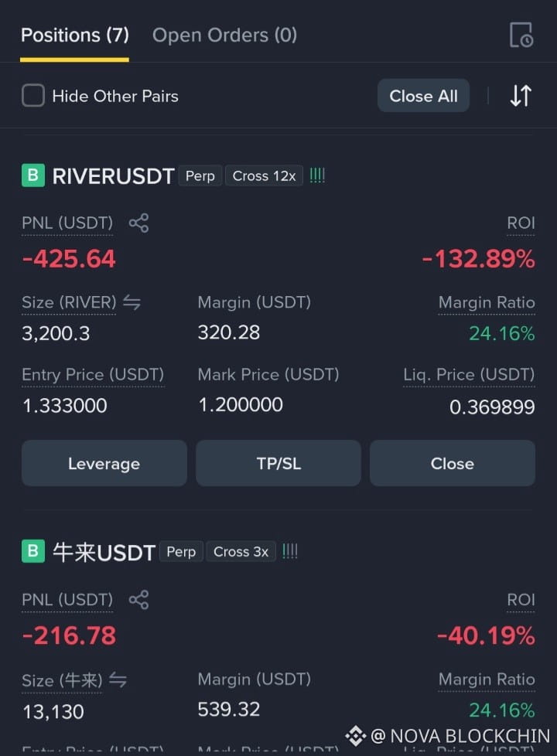557x756 pixels.
Task: Tap the green B badge beside 牛来USDT
Action: [32, 551]
